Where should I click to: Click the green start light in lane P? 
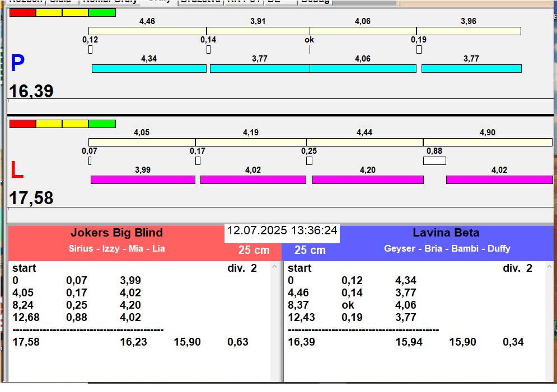102,12
